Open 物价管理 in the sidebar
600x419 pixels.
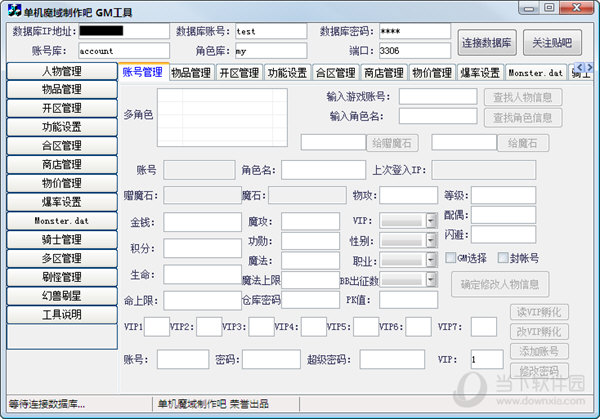pyautogui.click(x=62, y=183)
